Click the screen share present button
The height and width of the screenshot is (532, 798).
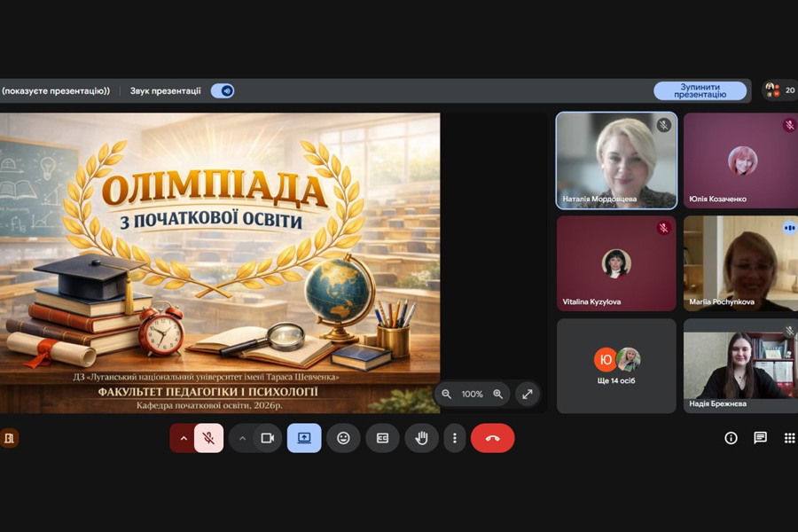tap(304, 438)
